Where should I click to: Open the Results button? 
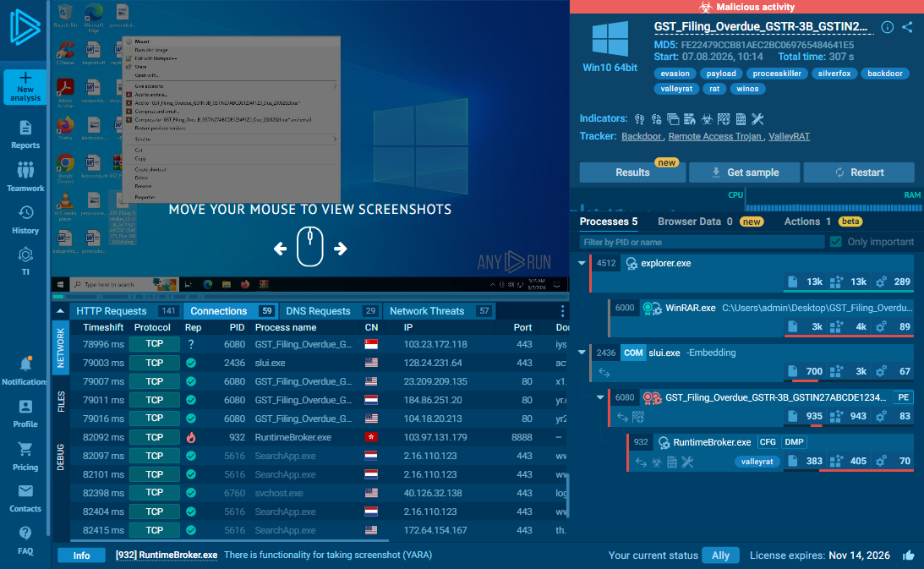click(x=632, y=172)
